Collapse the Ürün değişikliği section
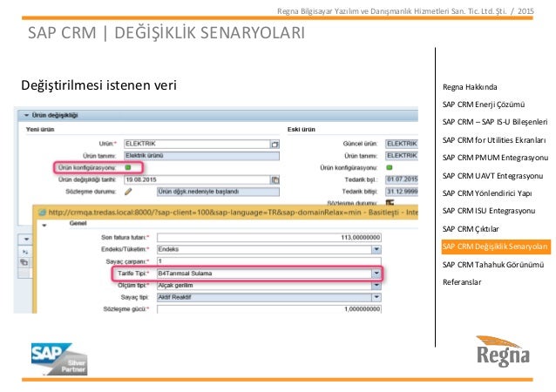 26,115
